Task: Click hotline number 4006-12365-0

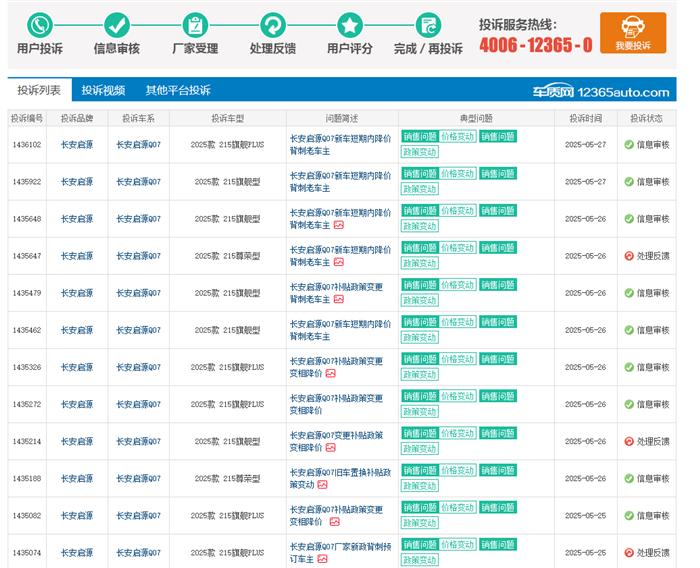Action: click(x=536, y=45)
